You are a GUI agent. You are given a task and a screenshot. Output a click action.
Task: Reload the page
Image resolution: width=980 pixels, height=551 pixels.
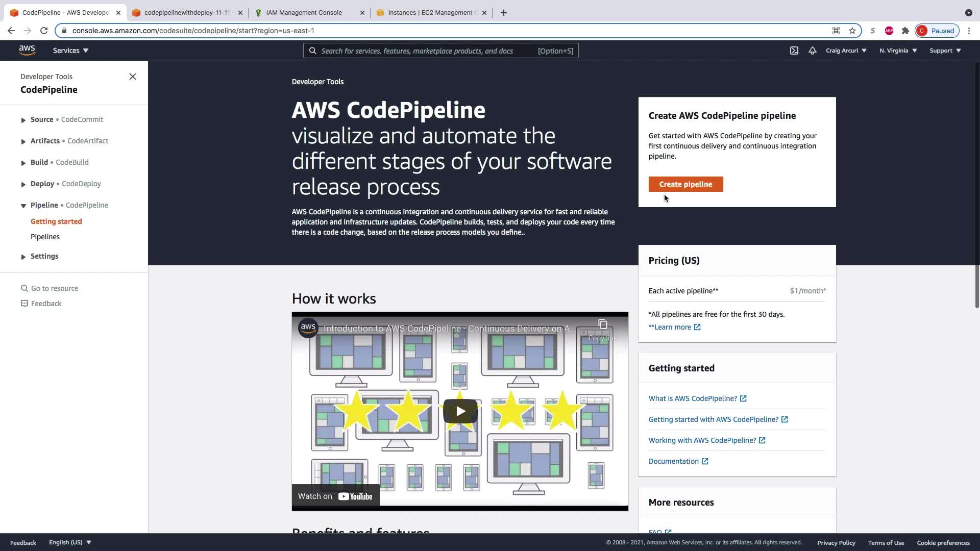44,31
